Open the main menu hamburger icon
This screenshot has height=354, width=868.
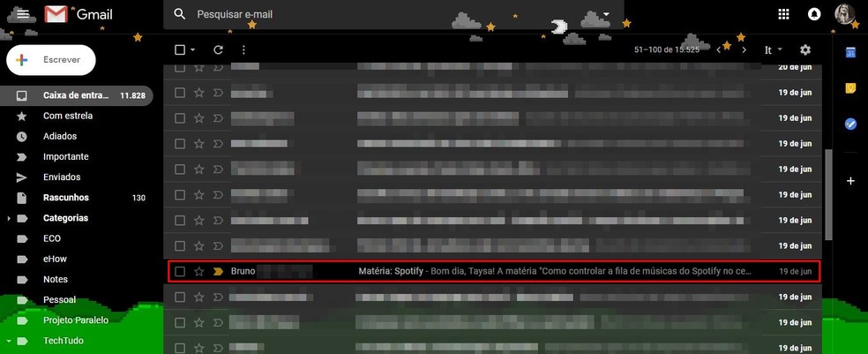23,14
